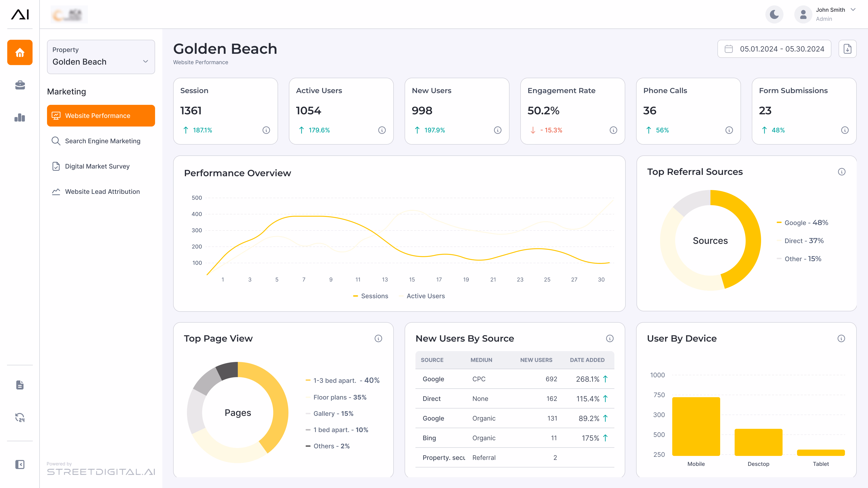Show info for Top Page View
The image size is (868, 488).
tap(378, 338)
